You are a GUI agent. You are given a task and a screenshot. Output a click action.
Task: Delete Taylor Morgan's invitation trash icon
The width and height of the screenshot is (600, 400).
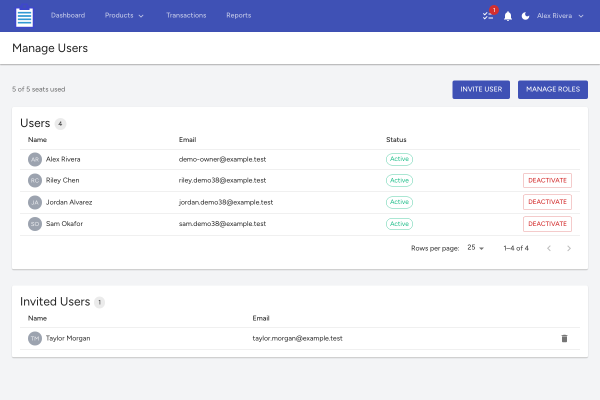(x=564, y=338)
